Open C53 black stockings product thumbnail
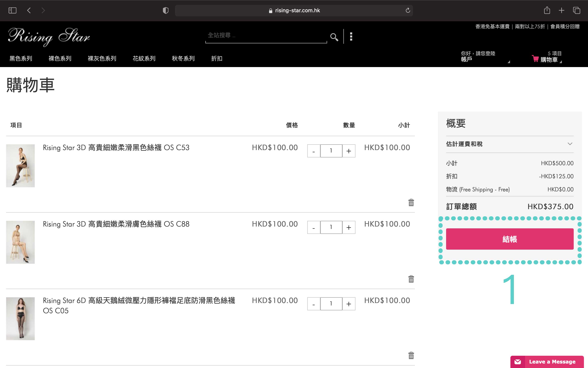 click(x=20, y=166)
